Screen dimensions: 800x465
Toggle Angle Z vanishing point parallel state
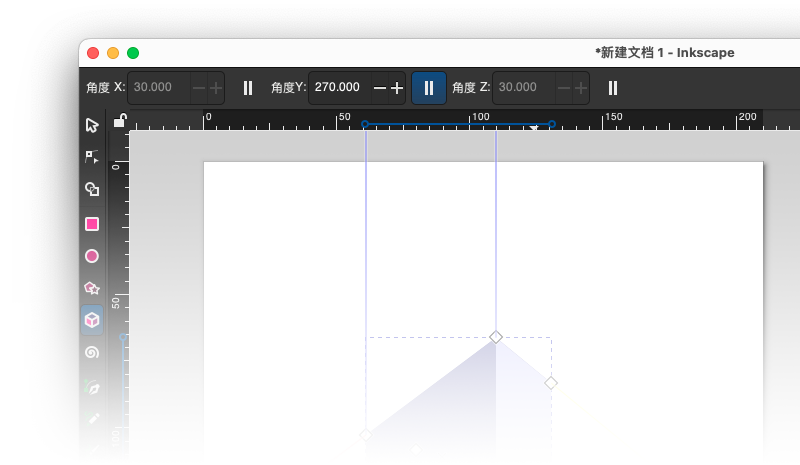point(613,88)
